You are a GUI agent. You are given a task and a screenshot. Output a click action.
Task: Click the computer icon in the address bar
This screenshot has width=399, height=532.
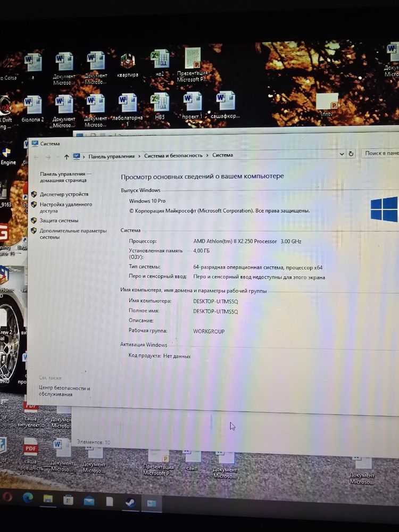(77, 156)
